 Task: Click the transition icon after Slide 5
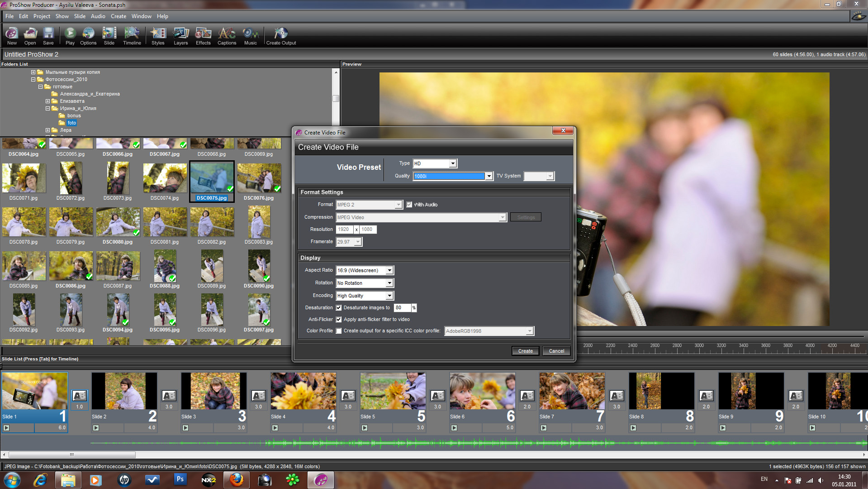438,396
